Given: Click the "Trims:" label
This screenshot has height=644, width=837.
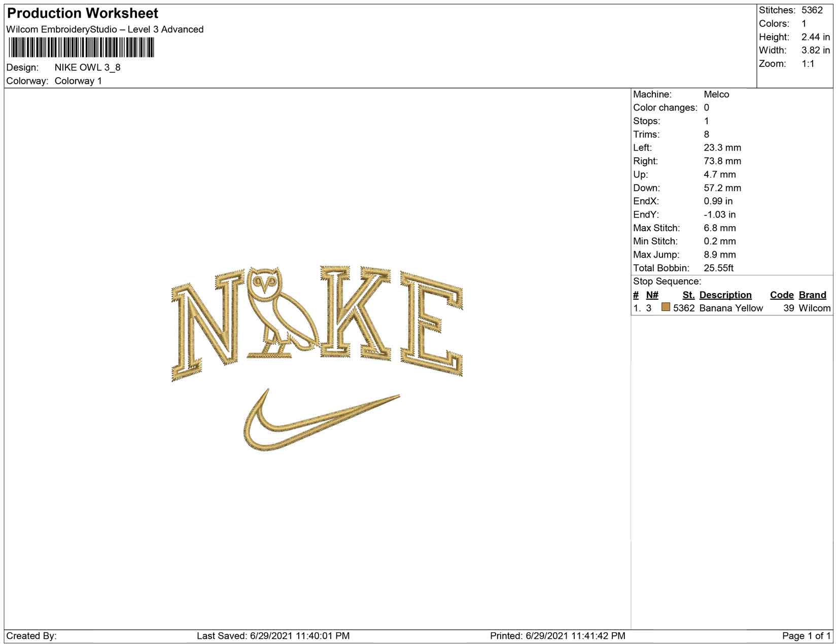Looking at the screenshot, I should click(x=646, y=134).
